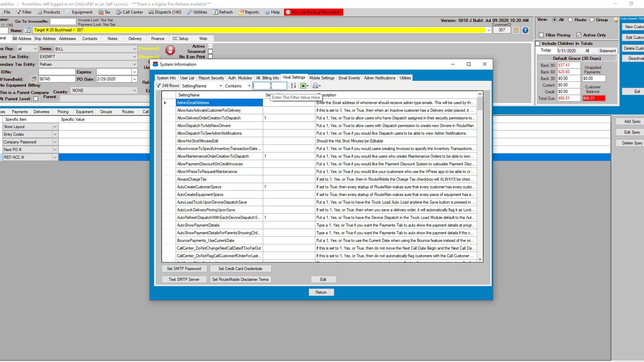
Task: Toggle the Active Only checkbox
Action: [579, 35]
